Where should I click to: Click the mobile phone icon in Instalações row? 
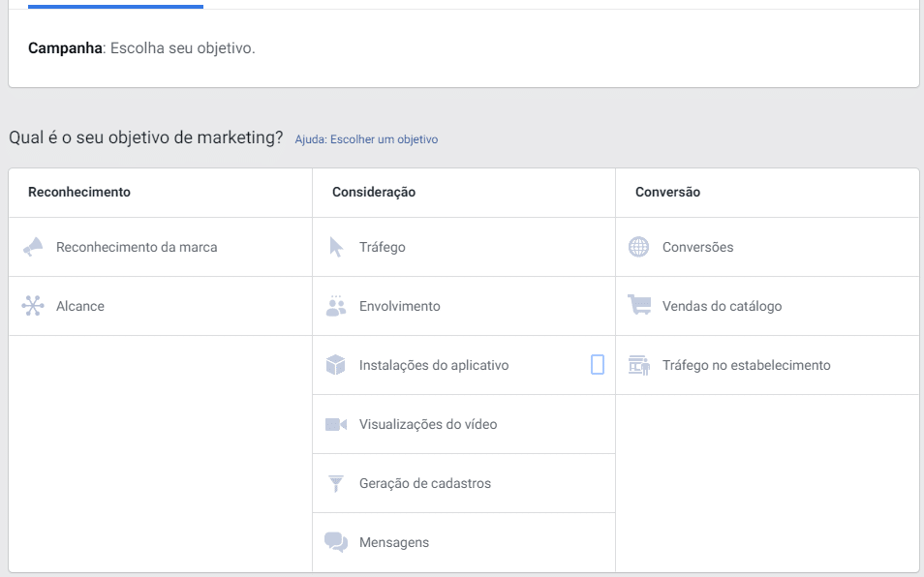[x=598, y=364]
